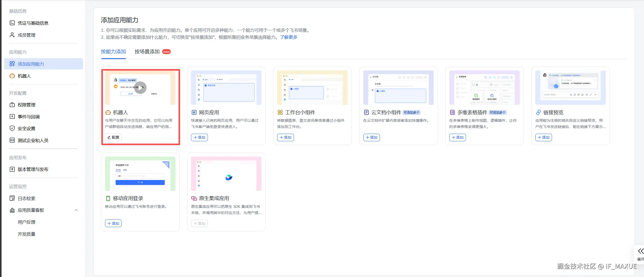This screenshot has height=277, width=644.
Task: Click the 云文档小组件 card icon
Action: point(366,112)
